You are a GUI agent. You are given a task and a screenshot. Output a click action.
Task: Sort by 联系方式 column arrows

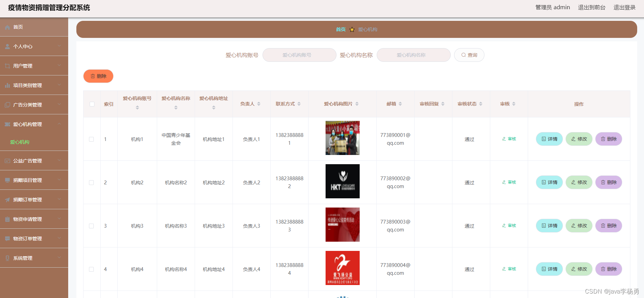point(299,104)
